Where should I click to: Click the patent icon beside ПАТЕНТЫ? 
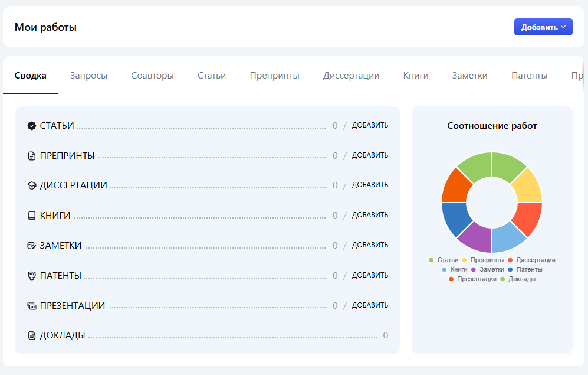pos(32,276)
